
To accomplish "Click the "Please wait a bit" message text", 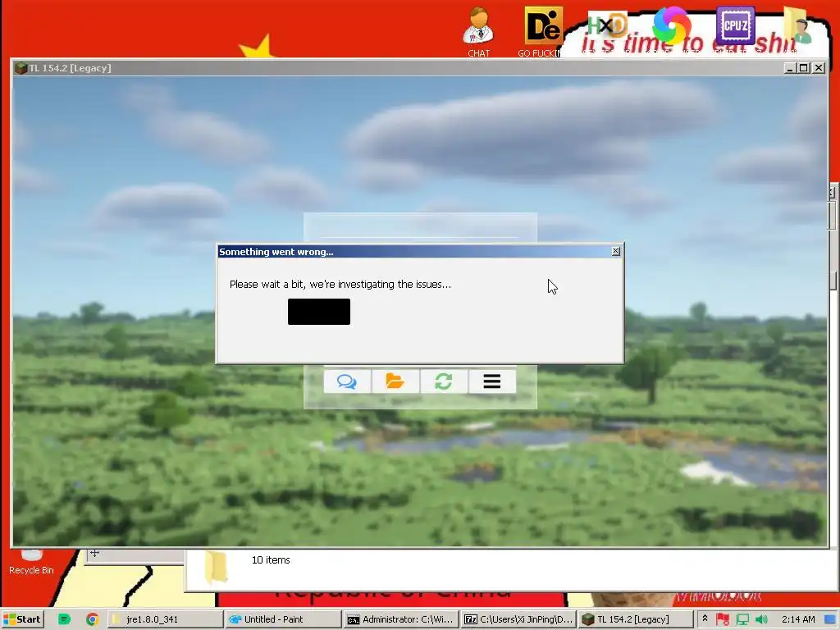I will (x=340, y=285).
